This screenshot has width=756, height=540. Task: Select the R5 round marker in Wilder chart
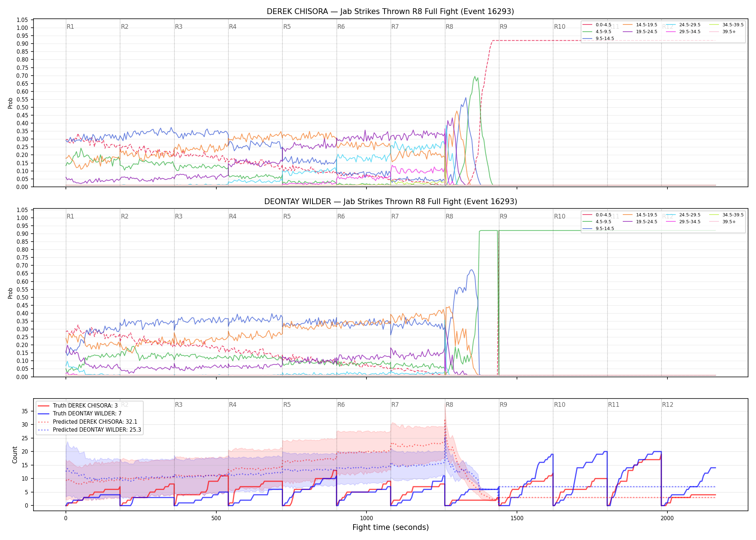(287, 216)
